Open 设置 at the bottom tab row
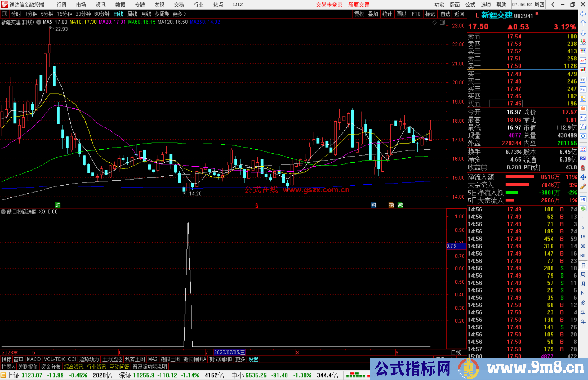The image size is (588, 380). click(253, 359)
